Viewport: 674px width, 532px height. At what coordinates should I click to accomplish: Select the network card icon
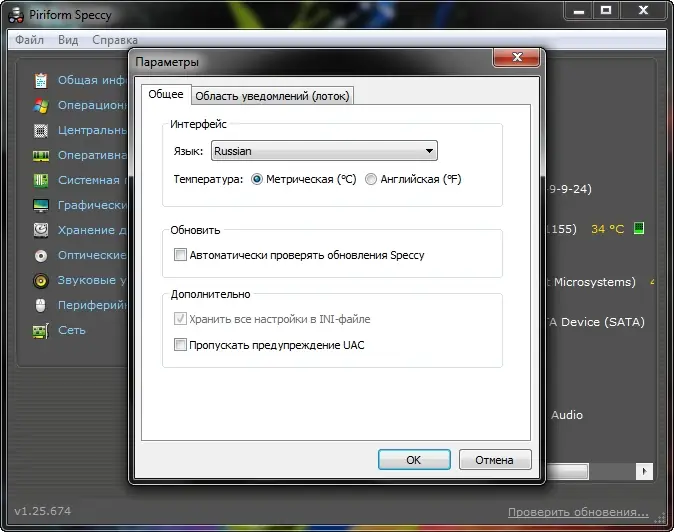(x=41, y=331)
